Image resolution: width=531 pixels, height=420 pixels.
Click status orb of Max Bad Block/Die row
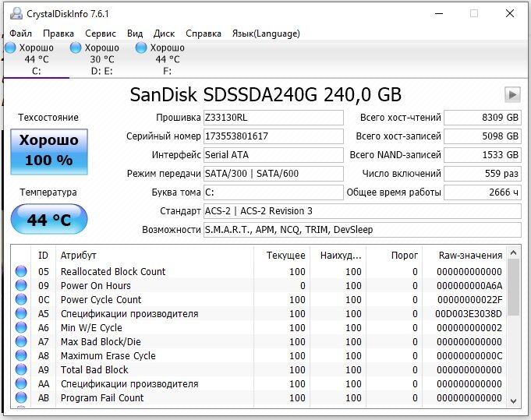(x=21, y=341)
